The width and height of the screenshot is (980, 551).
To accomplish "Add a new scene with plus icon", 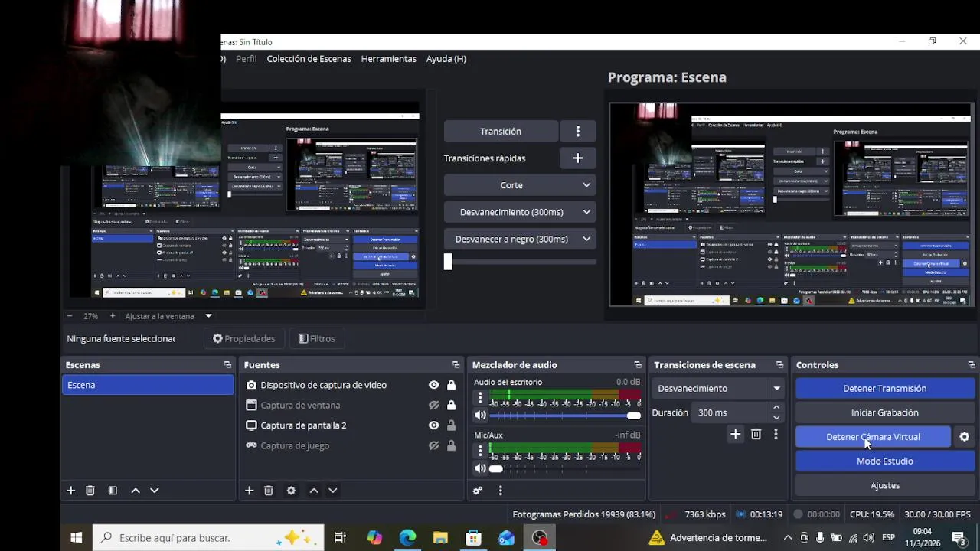I will click(70, 491).
